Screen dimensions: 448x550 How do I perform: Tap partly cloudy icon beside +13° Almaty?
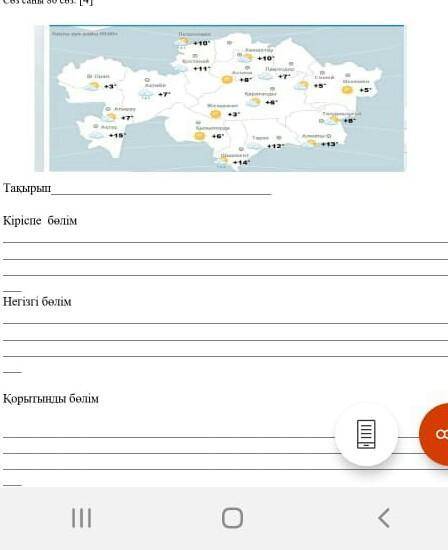[x=311, y=143]
